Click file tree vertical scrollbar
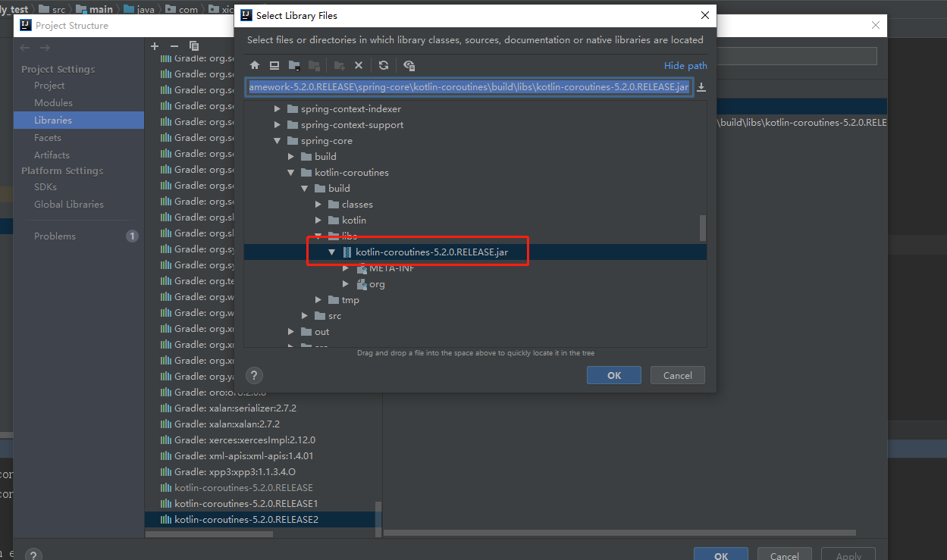The height and width of the screenshot is (560, 947). coord(703,227)
